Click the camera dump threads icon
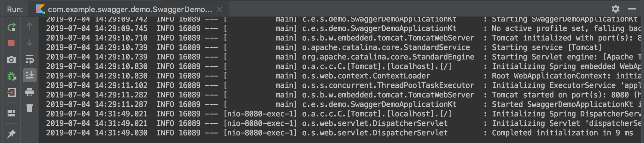 11,59
